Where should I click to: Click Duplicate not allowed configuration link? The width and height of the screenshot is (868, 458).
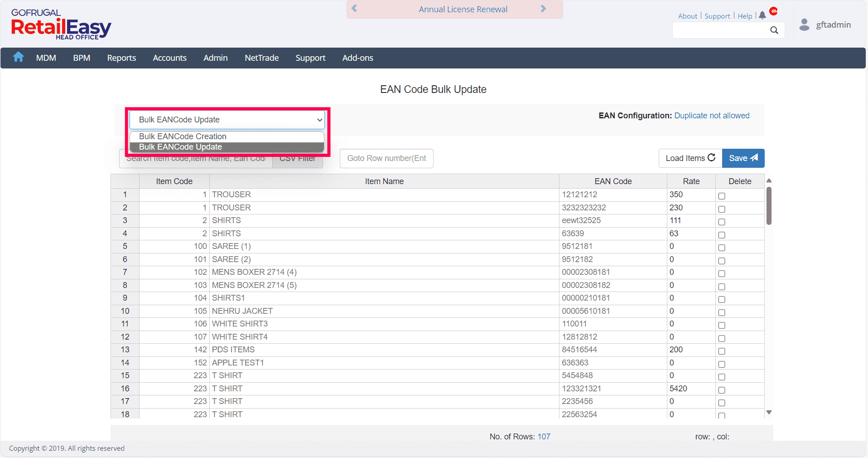712,116
